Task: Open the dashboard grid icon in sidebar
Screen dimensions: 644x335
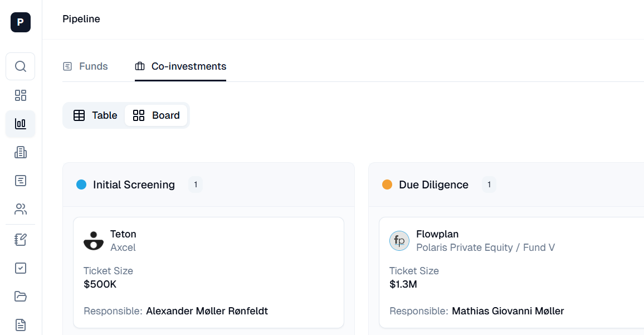Action: point(21,95)
